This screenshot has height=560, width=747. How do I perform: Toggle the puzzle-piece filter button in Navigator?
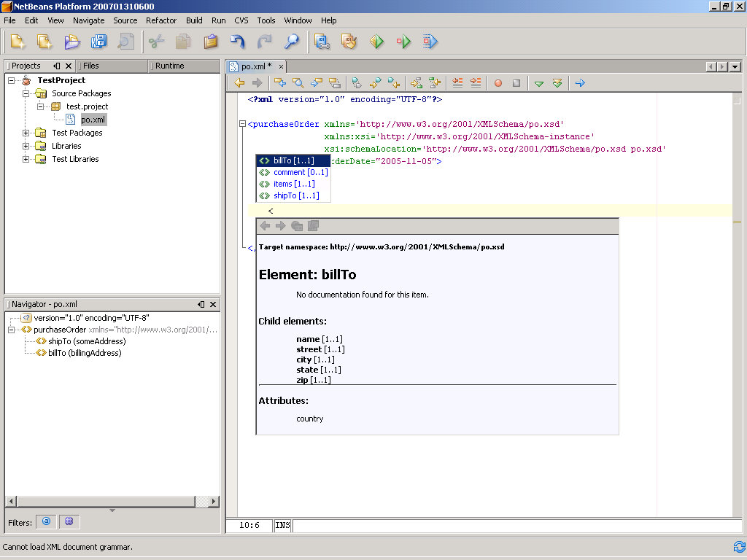tap(69, 521)
